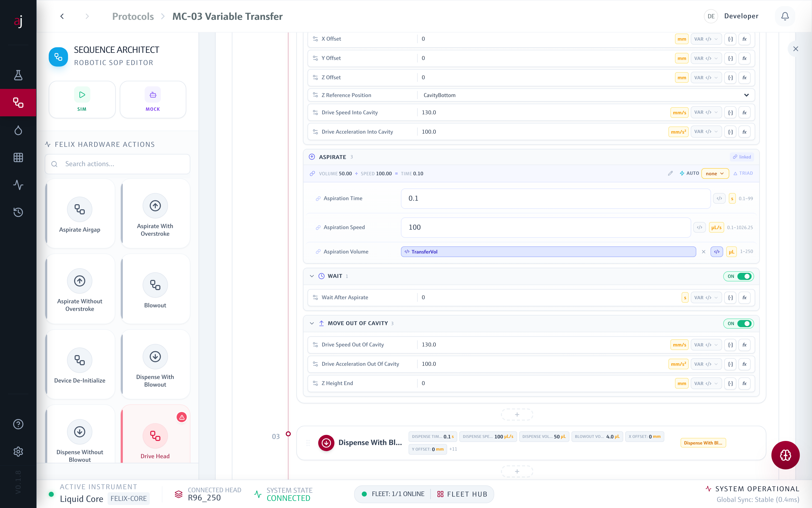This screenshot has height=508, width=812.
Task: Open Z Reference Position dropdown
Action: click(x=586, y=95)
